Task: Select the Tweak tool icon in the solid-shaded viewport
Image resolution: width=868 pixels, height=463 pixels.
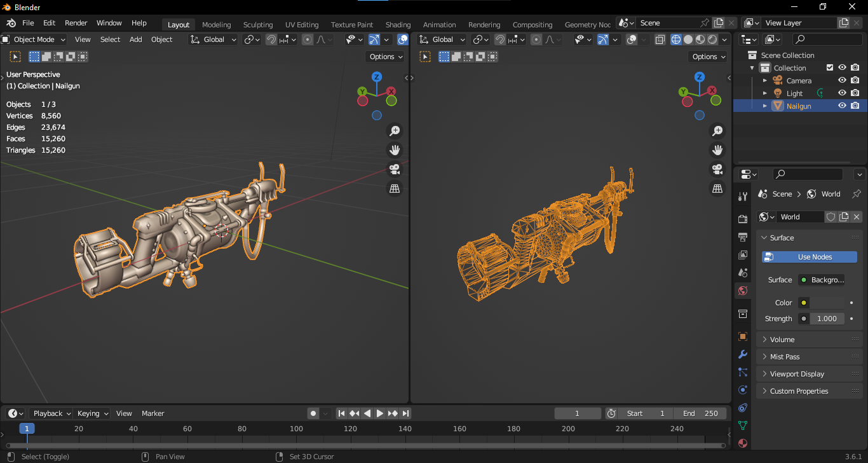Action: pyautogui.click(x=15, y=57)
